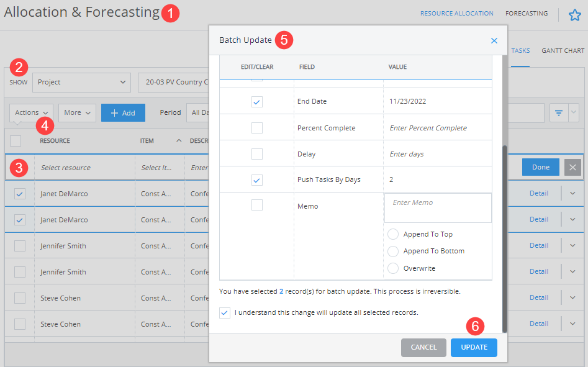This screenshot has height=367, width=588.
Task: Switch to the GANTT CHART tab
Action: click(x=562, y=50)
